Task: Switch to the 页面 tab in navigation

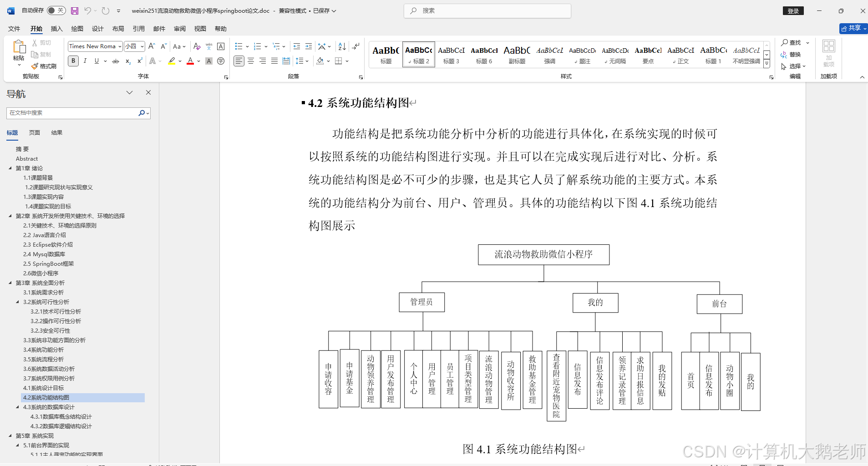Action: pos(35,132)
